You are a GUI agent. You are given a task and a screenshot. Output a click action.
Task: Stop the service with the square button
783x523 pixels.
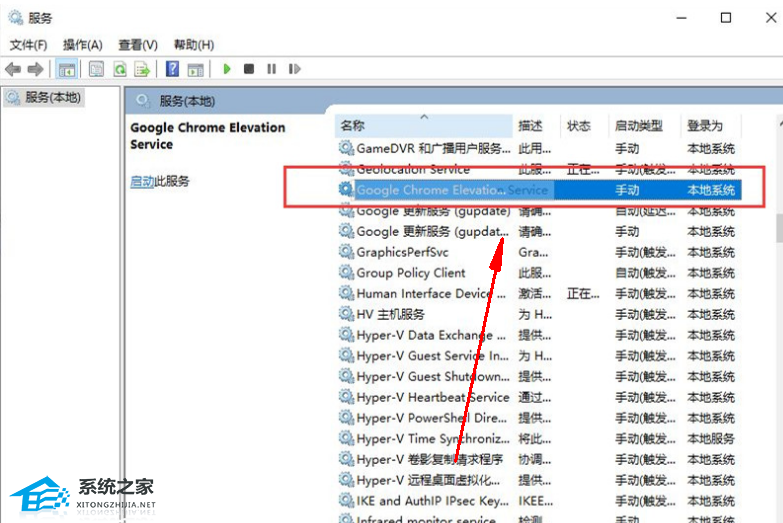pyautogui.click(x=249, y=69)
